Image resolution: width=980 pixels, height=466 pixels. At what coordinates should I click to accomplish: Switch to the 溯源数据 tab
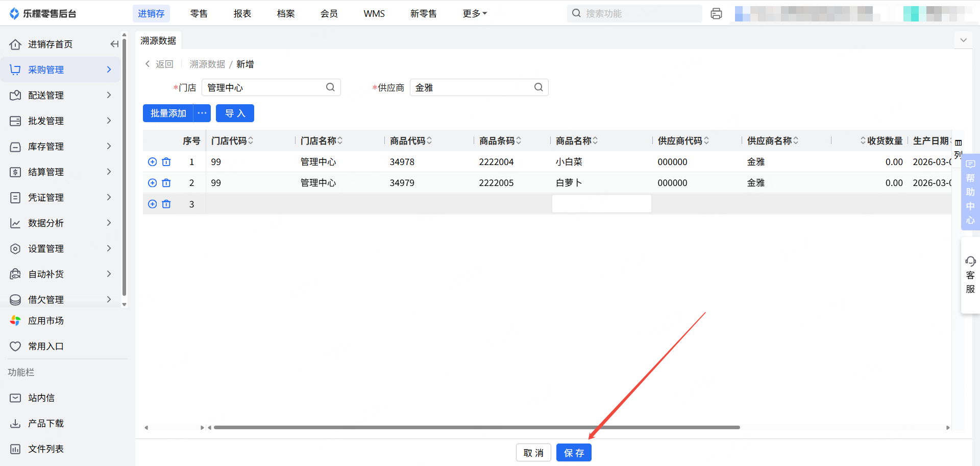point(158,40)
